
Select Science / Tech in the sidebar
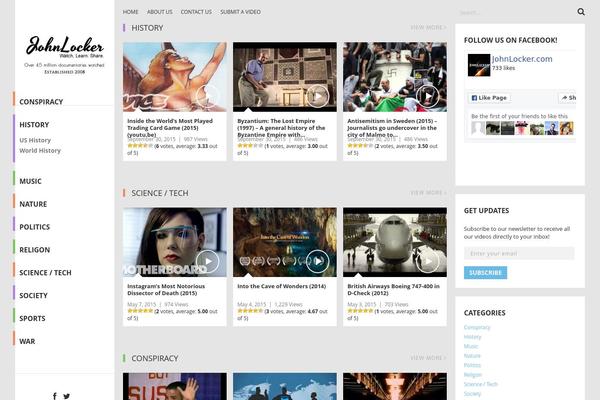[45, 273]
